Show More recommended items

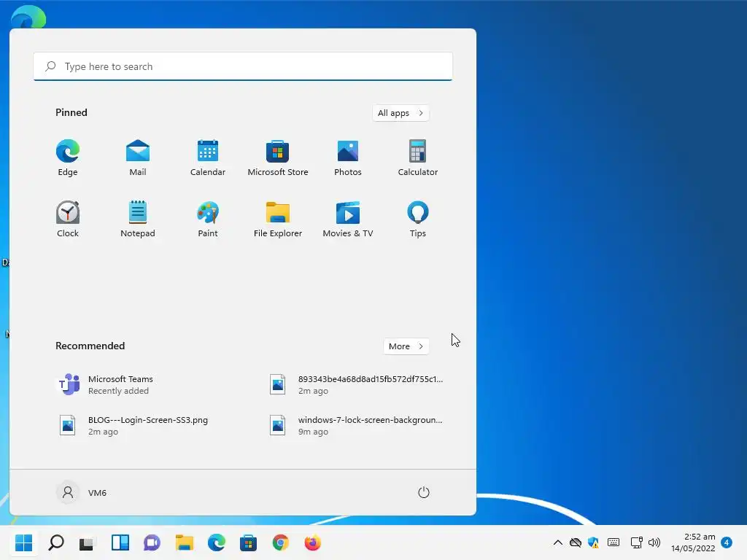pyautogui.click(x=406, y=346)
